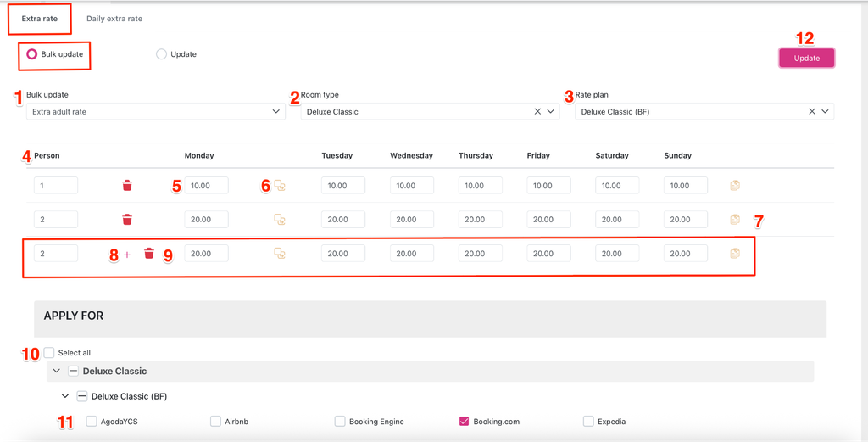Open the Rate plan dropdown arrow
Screen dimensions: 868x442
[825, 111]
